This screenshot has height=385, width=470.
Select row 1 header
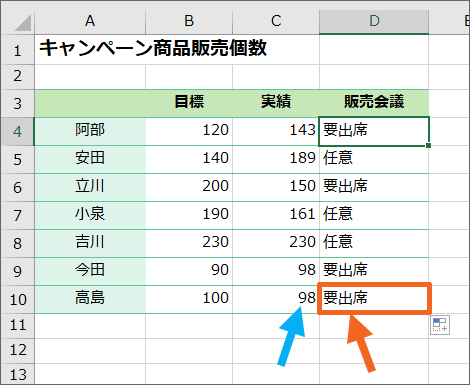pyautogui.click(x=18, y=50)
